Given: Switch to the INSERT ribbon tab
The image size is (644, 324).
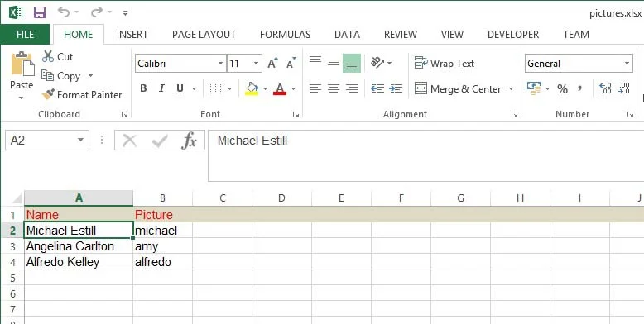Looking at the screenshot, I should point(132,35).
